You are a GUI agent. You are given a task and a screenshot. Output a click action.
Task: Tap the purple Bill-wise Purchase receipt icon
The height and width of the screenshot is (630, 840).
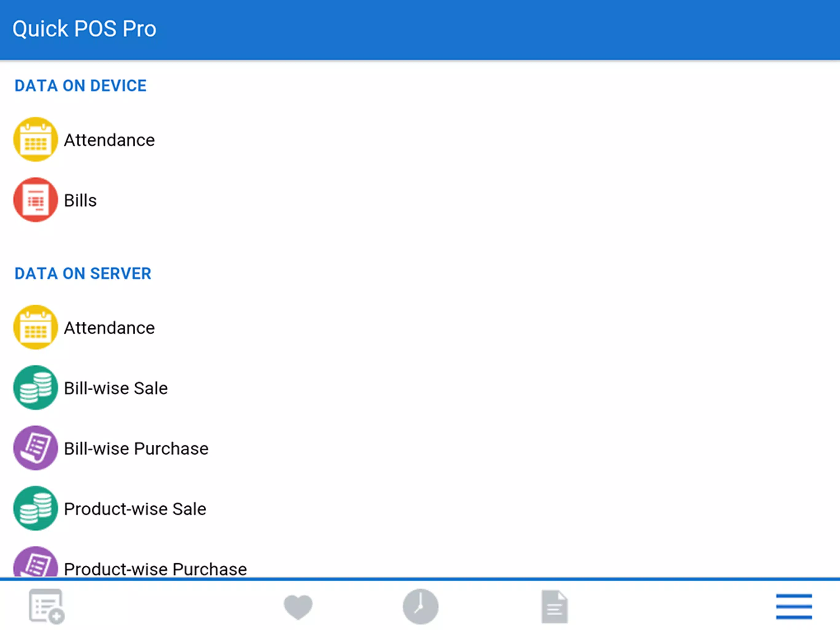(x=35, y=448)
